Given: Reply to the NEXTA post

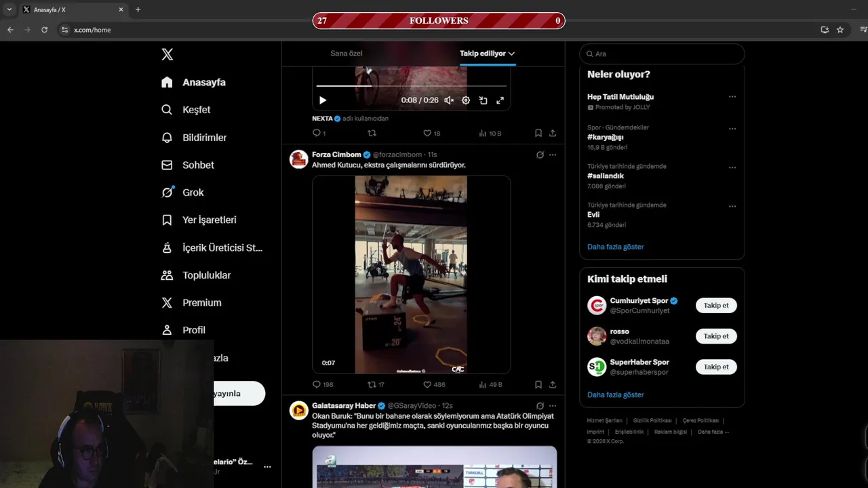Looking at the screenshot, I should click(319, 134).
